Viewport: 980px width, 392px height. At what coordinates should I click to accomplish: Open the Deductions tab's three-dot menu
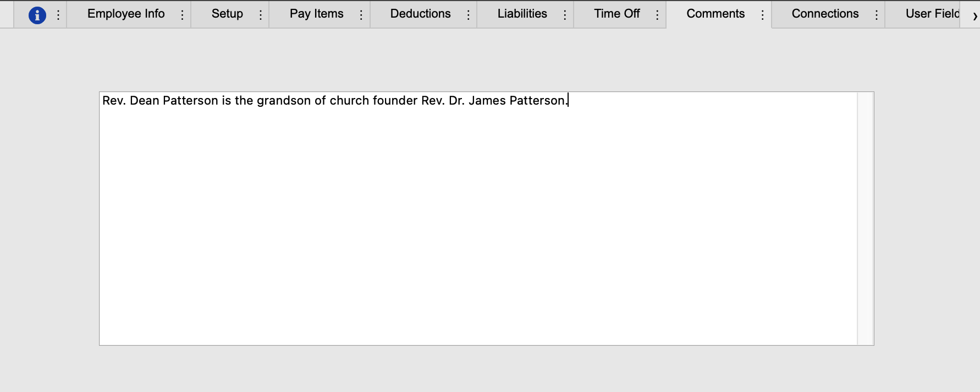point(468,15)
